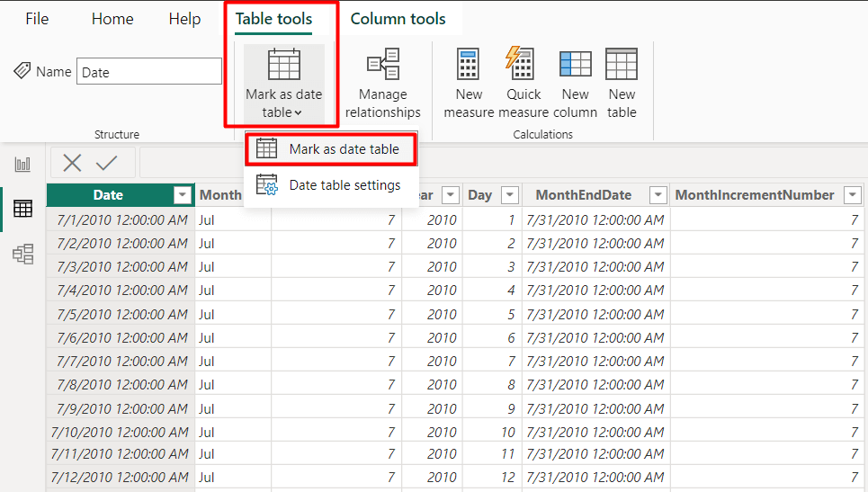
Task: Add a New column
Action: 575,83
